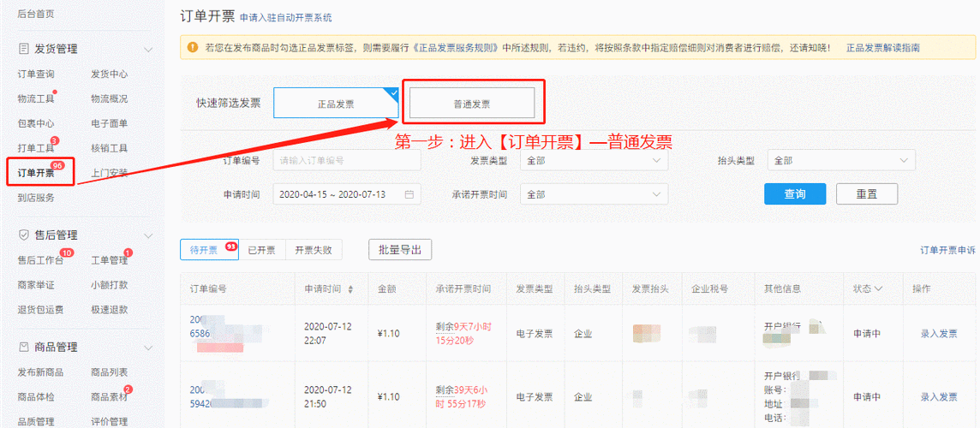Focus the 订单编号 input field

click(x=347, y=161)
